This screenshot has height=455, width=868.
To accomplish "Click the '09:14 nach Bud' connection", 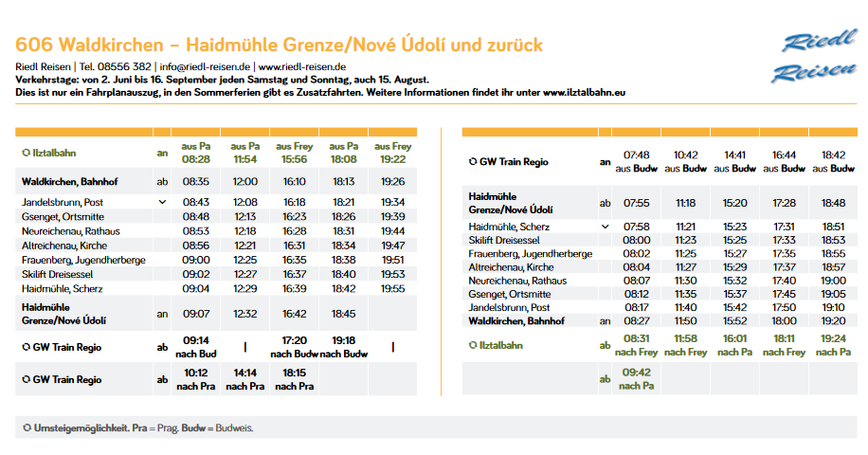I will [x=196, y=347].
